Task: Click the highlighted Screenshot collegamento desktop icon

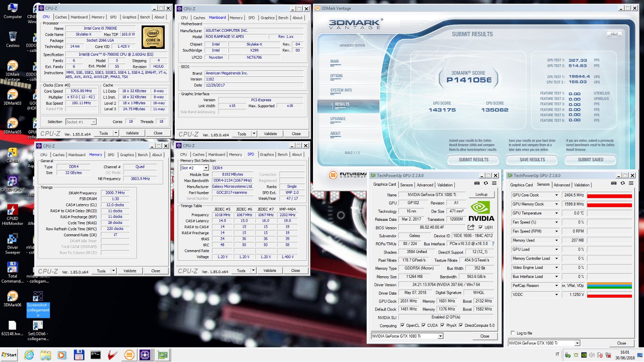Action: [x=38, y=304]
